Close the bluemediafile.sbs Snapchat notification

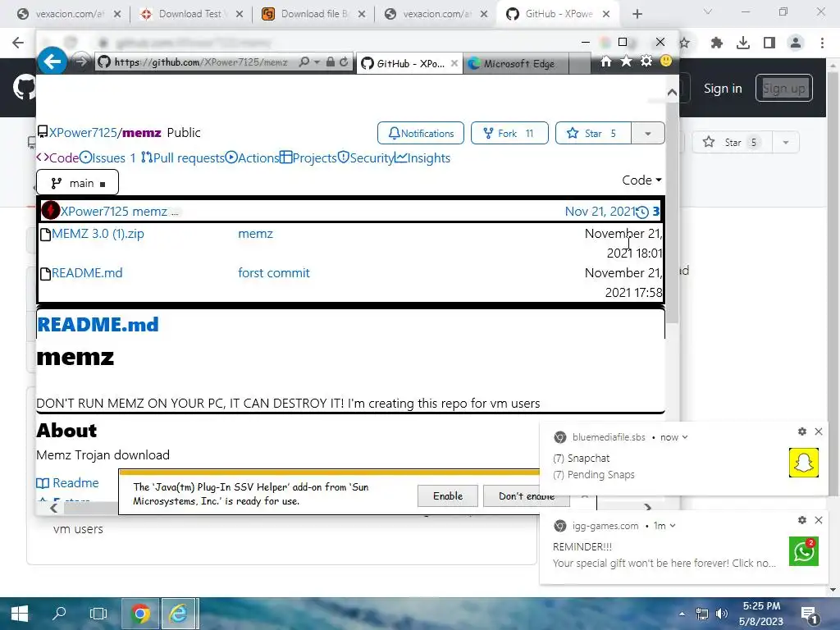[818, 431]
